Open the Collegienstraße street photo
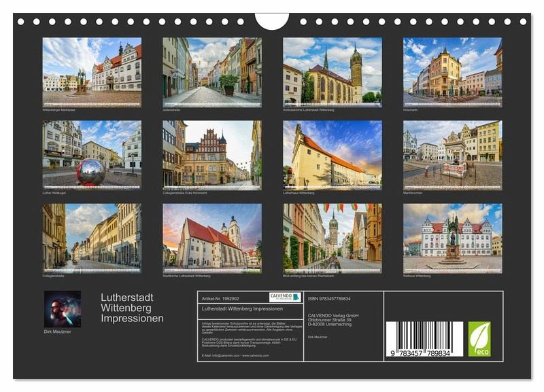Image resolution: width=544 pixels, height=392 pixels. click(x=92, y=238)
